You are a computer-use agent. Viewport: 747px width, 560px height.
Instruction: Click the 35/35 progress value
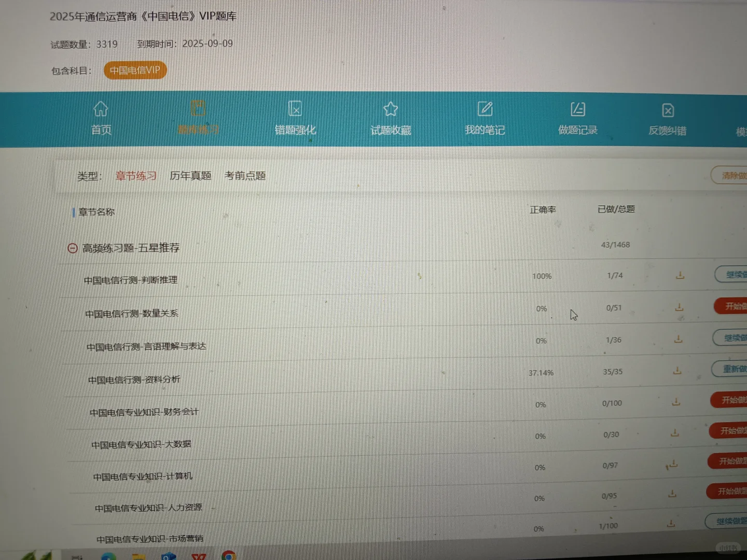(613, 372)
